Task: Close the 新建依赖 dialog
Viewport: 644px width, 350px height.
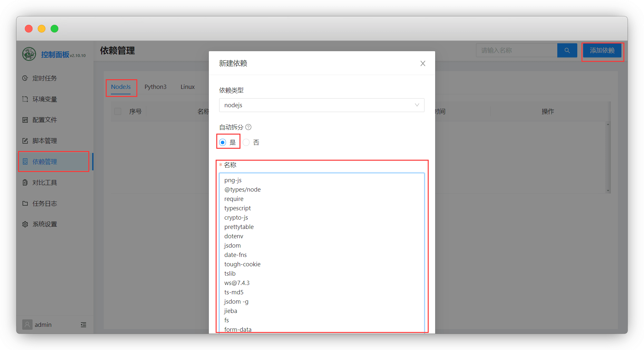Action: pyautogui.click(x=423, y=63)
